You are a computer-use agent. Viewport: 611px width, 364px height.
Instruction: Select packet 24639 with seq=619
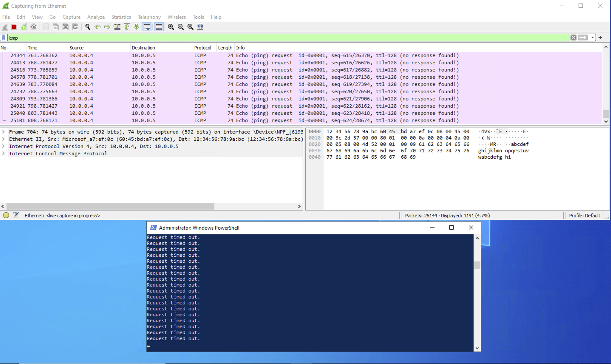pos(301,84)
